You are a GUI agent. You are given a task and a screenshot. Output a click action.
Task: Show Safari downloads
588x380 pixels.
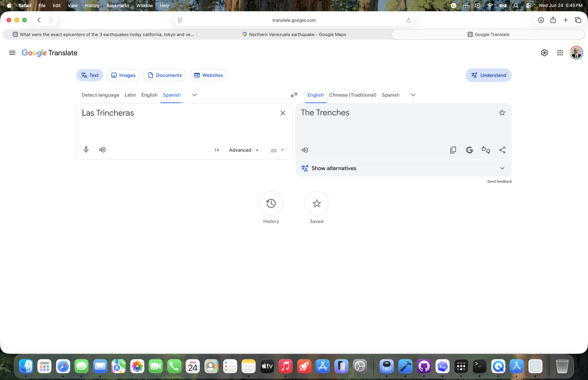pyautogui.click(x=541, y=20)
